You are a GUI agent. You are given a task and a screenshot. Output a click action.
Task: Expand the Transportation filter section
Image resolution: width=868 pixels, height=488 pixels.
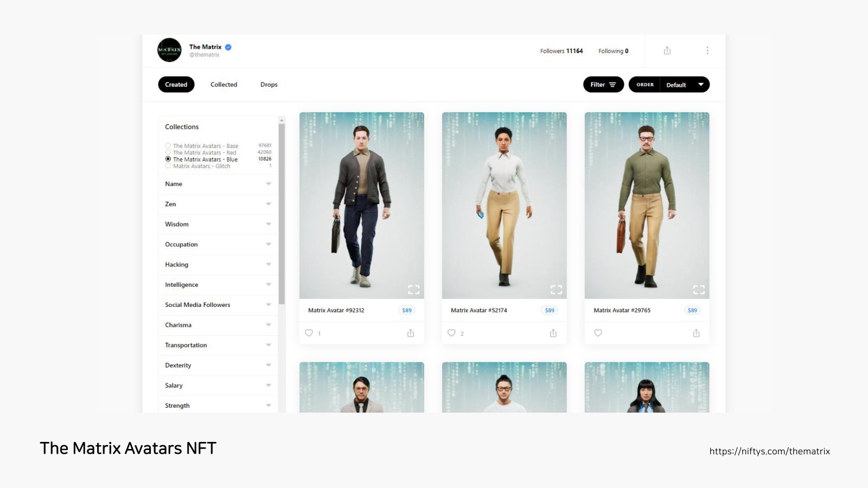tap(218, 345)
